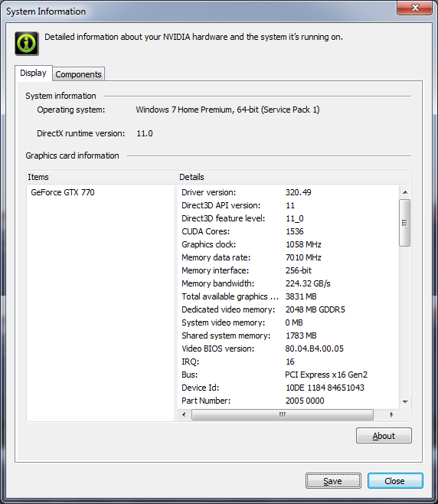Click the vertical scrollbar down arrow
Image resolution: width=438 pixels, height=504 pixels.
pyautogui.click(x=405, y=402)
